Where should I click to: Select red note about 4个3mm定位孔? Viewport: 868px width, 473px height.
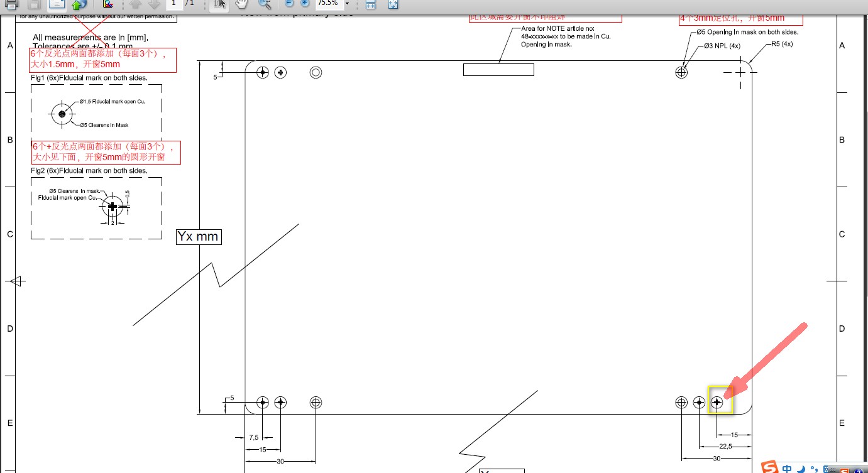740,19
